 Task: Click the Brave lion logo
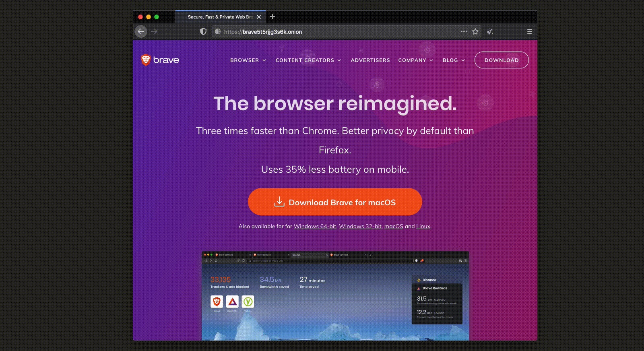(x=160, y=60)
